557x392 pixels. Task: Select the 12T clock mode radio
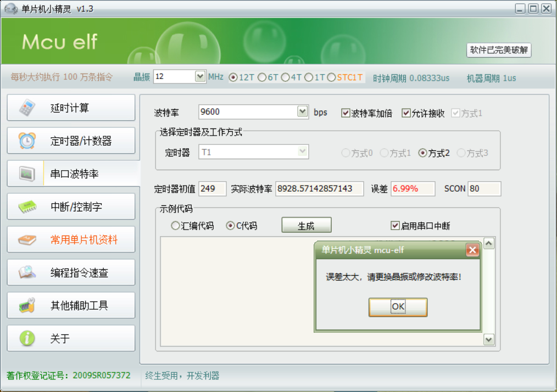(x=233, y=77)
